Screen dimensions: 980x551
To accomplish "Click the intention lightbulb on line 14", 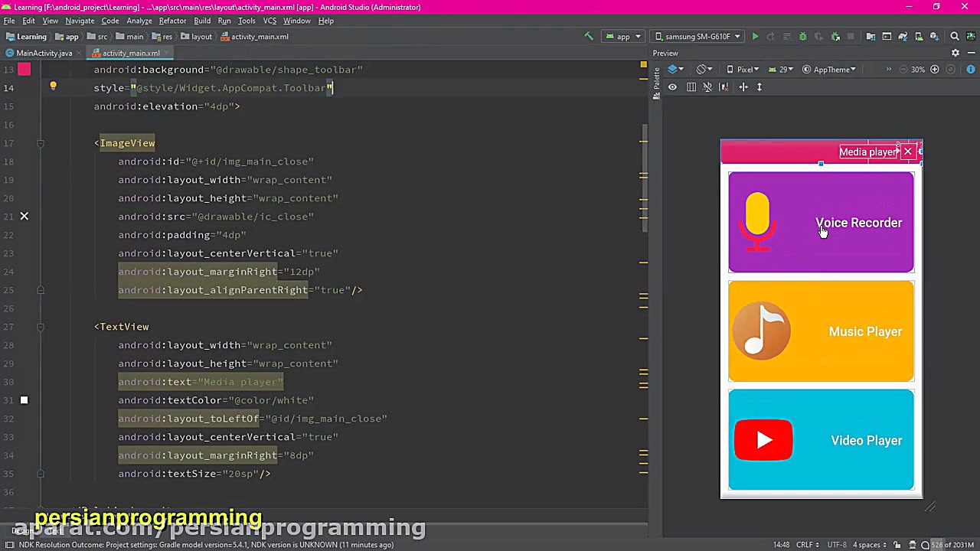I will 53,87.
